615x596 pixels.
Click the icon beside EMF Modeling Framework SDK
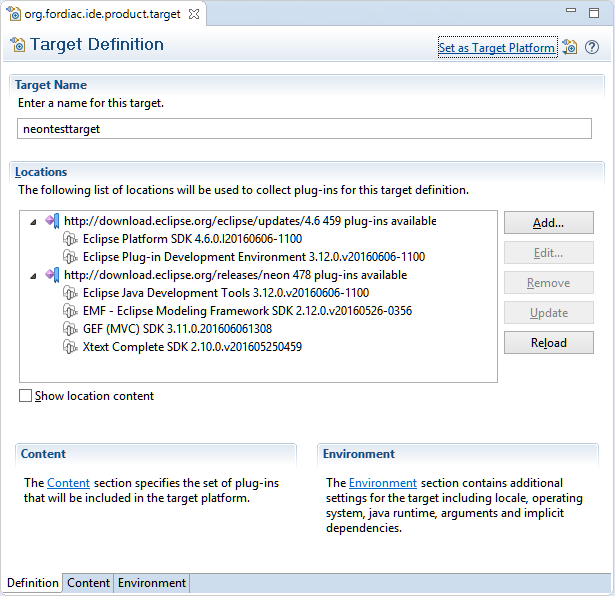[70, 311]
